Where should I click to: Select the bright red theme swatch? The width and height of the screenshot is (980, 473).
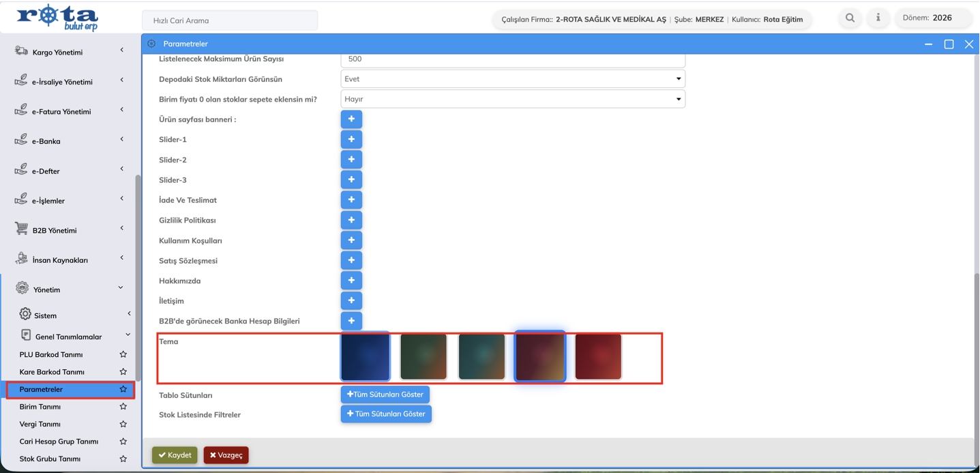[598, 356]
